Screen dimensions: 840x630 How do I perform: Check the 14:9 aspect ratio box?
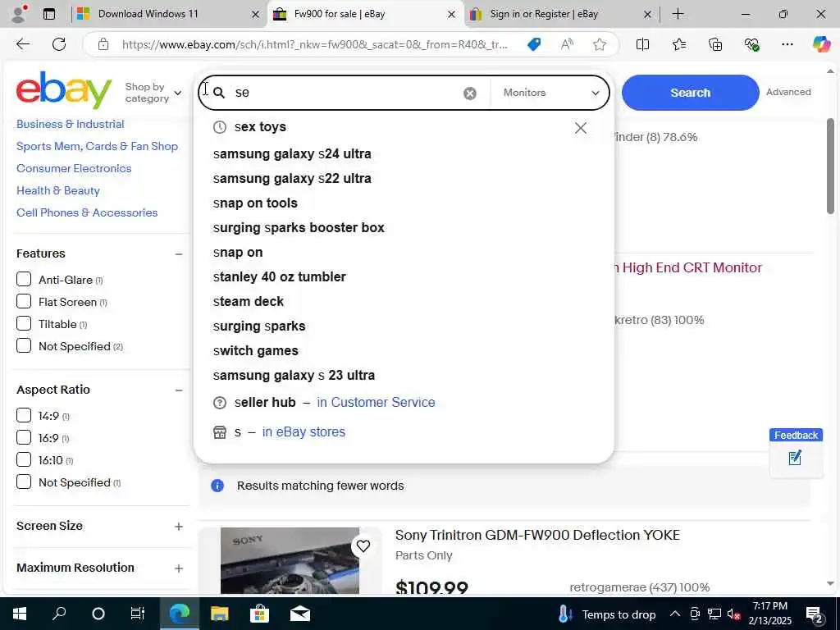pyautogui.click(x=24, y=415)
